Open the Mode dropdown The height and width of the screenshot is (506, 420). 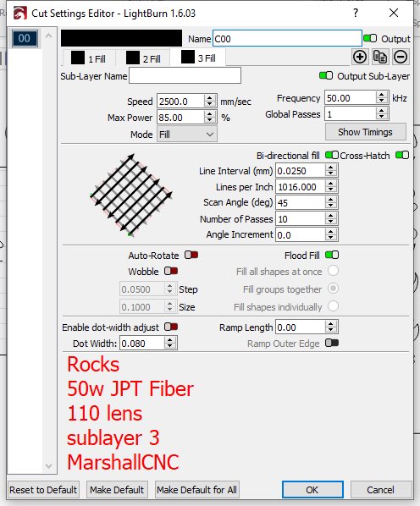tap(187, 135)
